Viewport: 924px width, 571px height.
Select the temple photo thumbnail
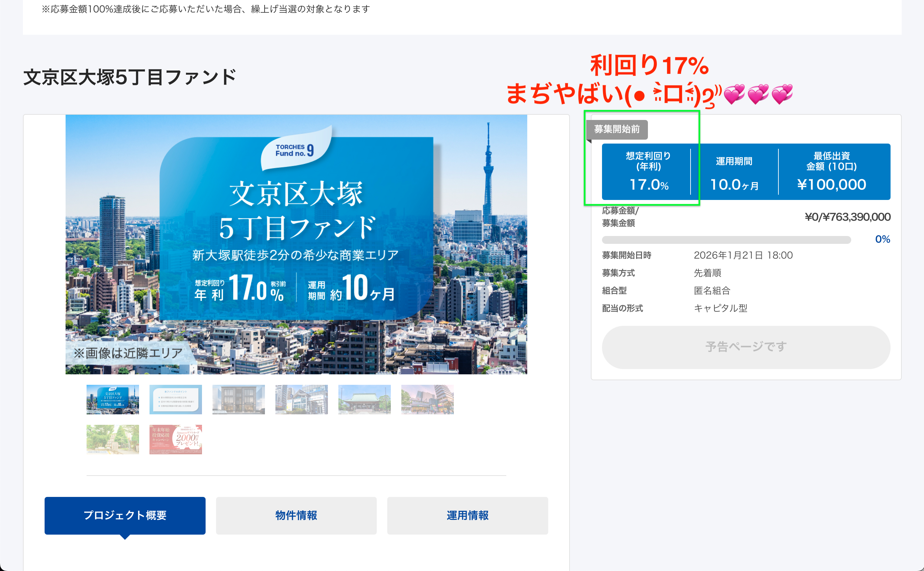pyautogui.click(x=364, y=399)
